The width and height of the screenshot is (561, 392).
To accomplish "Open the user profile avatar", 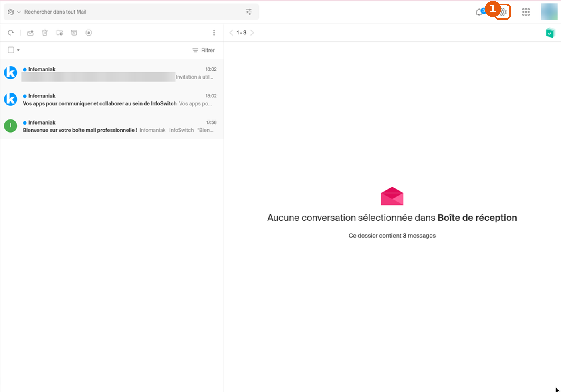I will [549, 12].
